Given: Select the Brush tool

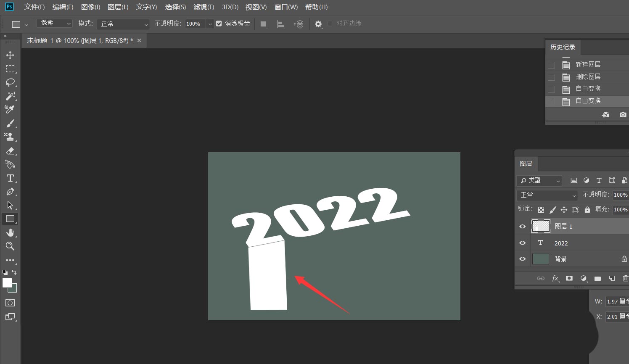Looking at the screenshot, I should click(x=10, y=123).
